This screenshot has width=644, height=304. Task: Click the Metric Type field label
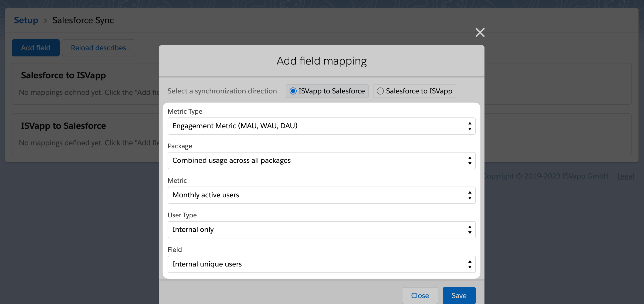coord(185,112)
